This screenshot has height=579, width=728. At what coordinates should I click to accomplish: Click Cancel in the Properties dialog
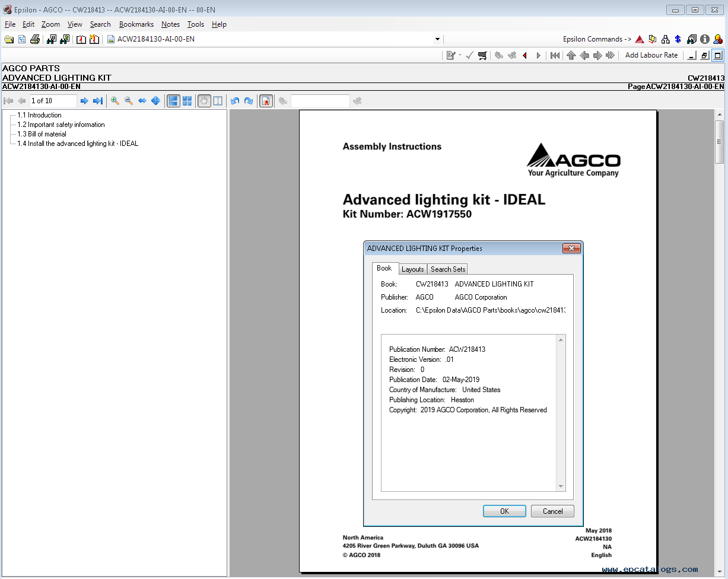point(552,511)
